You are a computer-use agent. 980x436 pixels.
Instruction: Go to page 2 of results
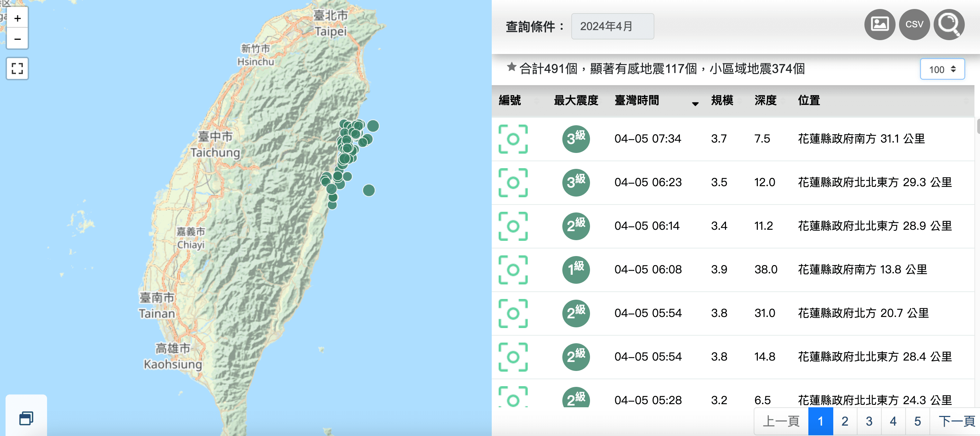pos(845,421)
